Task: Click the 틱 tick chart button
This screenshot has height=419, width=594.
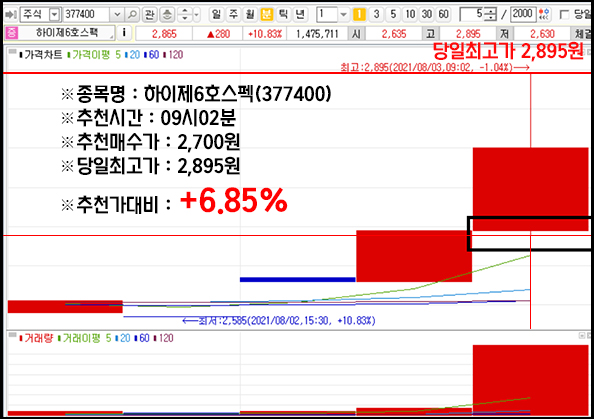Action: pos(283,15)
